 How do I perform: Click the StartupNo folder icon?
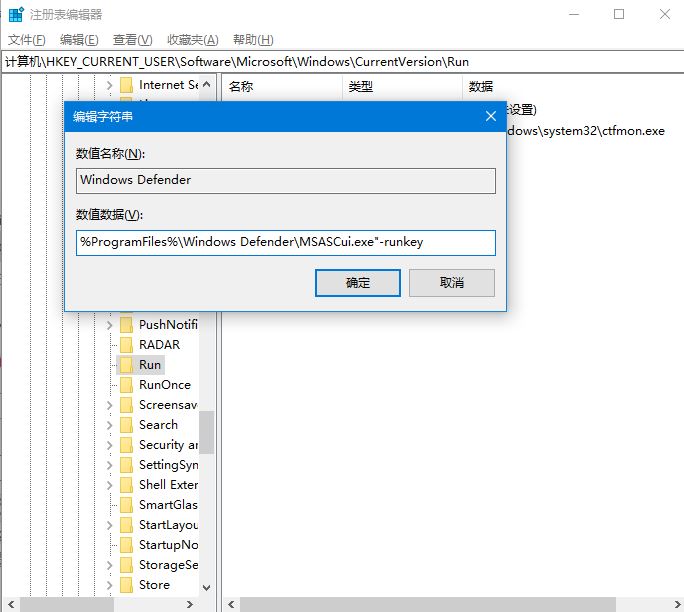coord(127,545)
